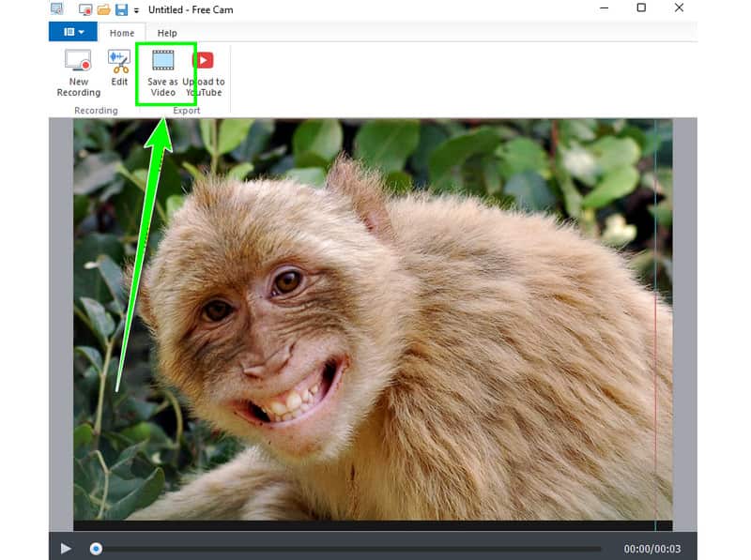The width and height of the screenshot is (751, 560).
Task: Close the Free Cam window
Action: (679, 8)
